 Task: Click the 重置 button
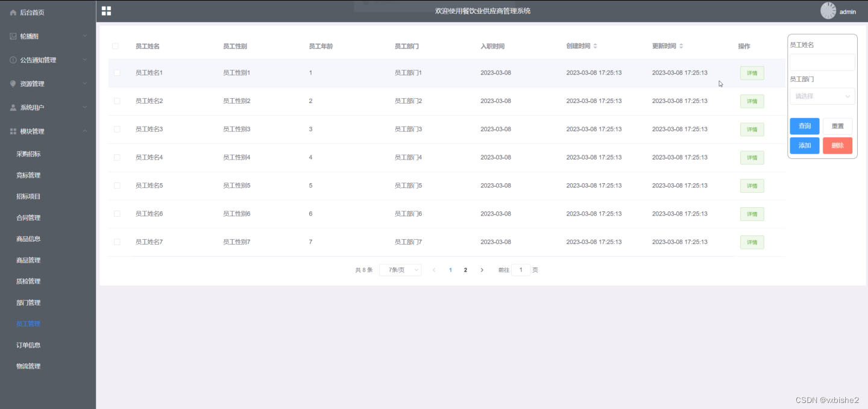tap(838, 126)
